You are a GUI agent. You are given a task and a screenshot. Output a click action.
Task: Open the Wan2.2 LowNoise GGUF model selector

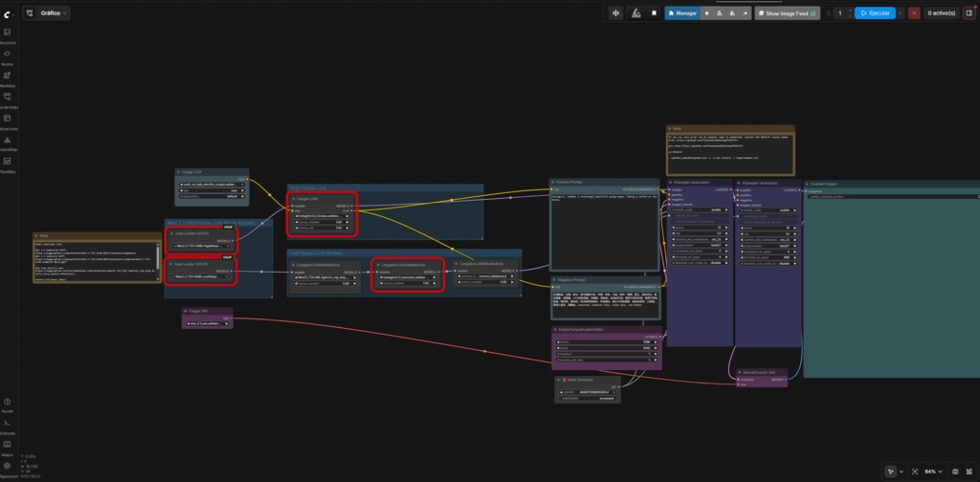click(200, 276)
